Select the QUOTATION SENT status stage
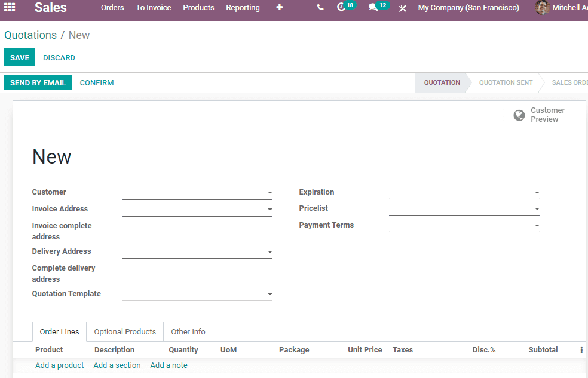This screenshot has height=378, width=588. (x=506, y=82)
